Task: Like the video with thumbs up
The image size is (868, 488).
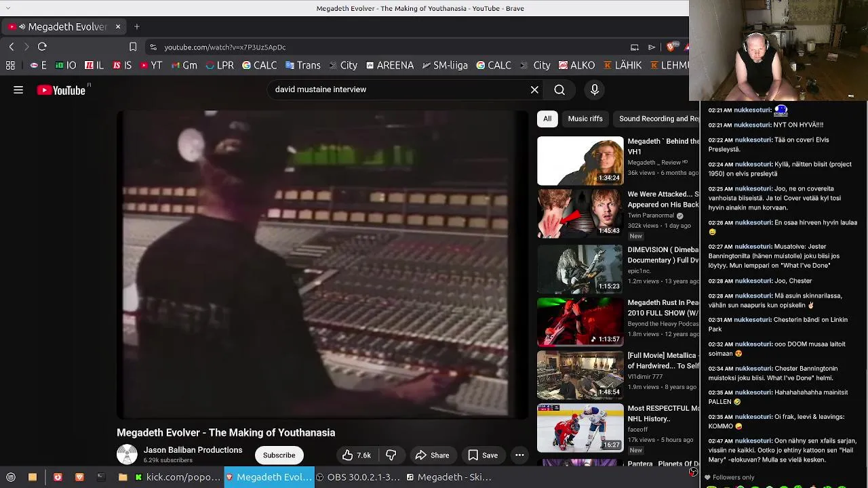Action: 356,455
